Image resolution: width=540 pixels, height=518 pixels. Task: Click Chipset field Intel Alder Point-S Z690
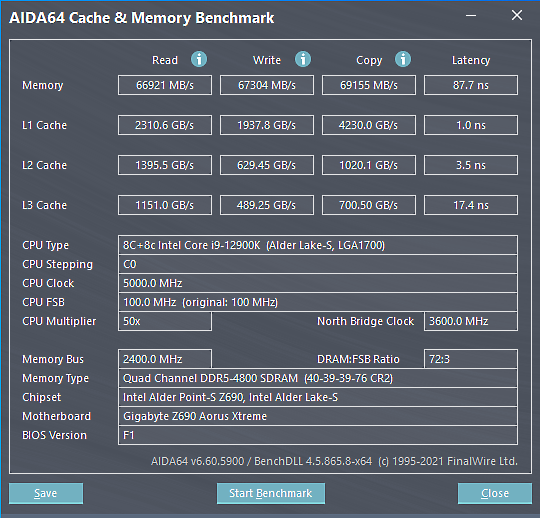(318, 397)
